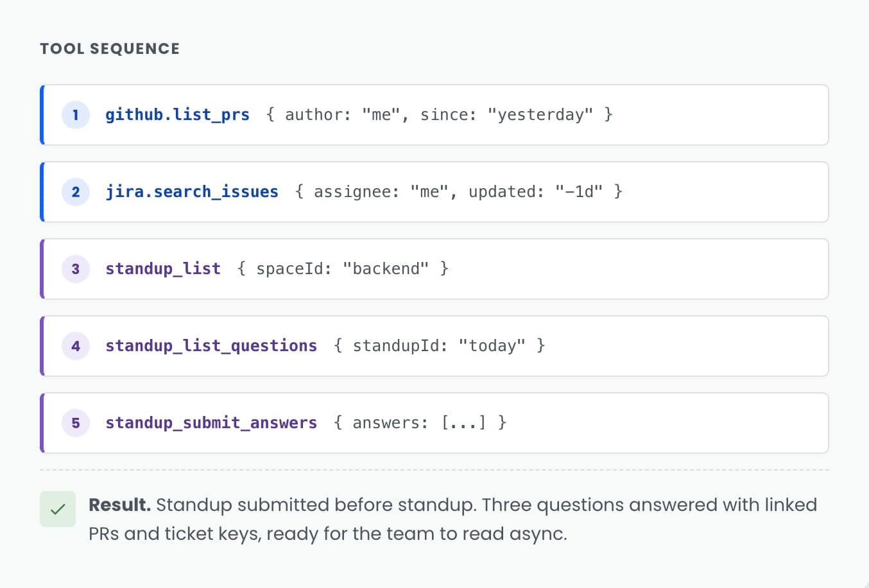
Task: Select the standup_list tool name
Action: point(163,269)
